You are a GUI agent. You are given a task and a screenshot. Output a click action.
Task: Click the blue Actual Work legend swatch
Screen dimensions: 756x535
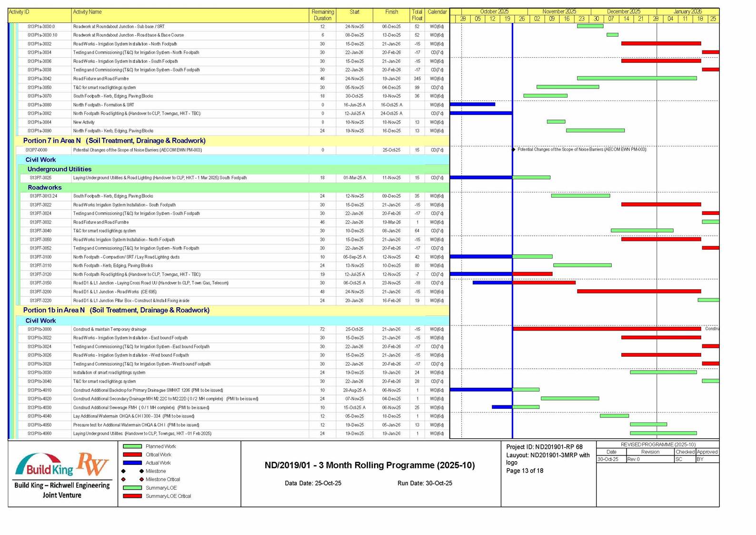[x=132, y=463]
